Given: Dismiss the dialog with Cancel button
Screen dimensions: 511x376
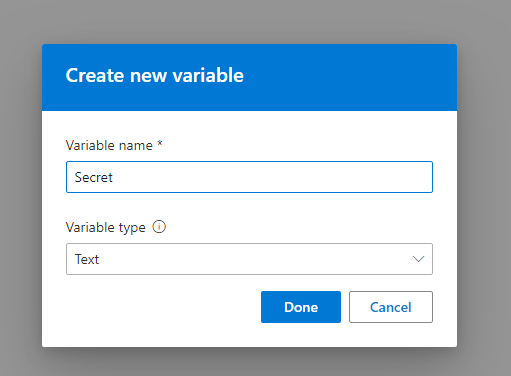Looking at the screenshot, I should (391, 307).
